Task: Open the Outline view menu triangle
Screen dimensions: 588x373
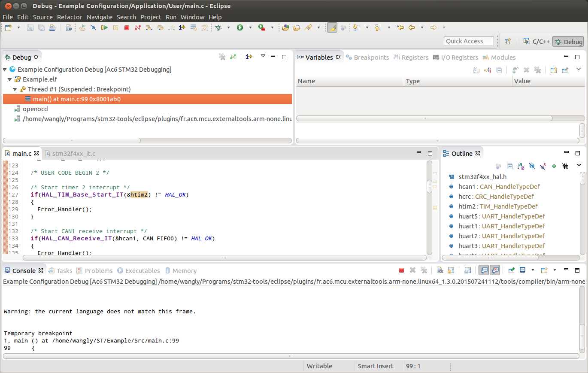Action: 579,165
